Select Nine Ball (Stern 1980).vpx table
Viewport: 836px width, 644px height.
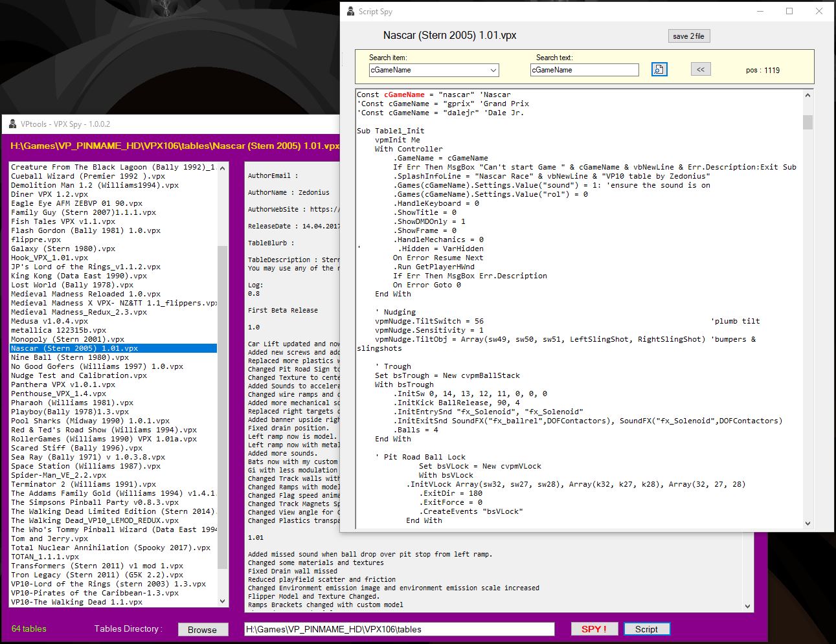point(61,357)
